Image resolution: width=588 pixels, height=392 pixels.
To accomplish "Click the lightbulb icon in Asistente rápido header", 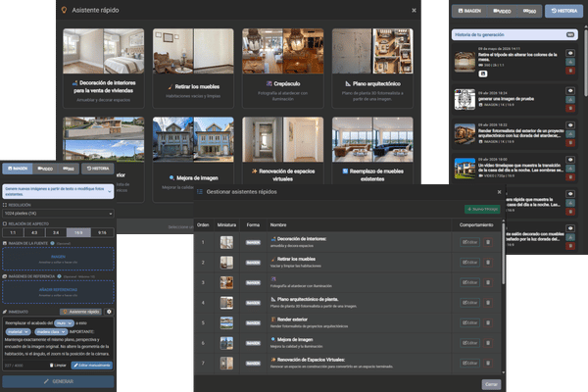I will point(64,10).
